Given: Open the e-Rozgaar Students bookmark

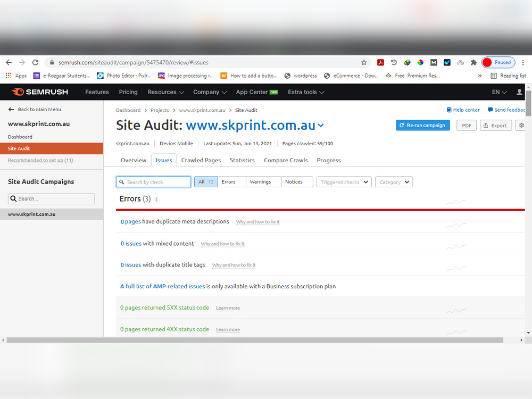Looking at the screenshot, I should pyautogui.click(x=62, y=76).
